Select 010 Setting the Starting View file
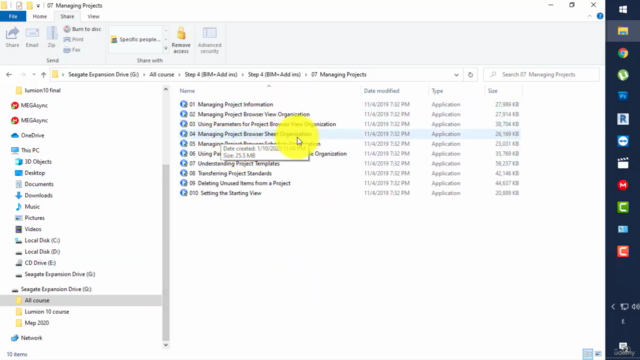Viewport: 640px width, 360px height. pos(225,193)
